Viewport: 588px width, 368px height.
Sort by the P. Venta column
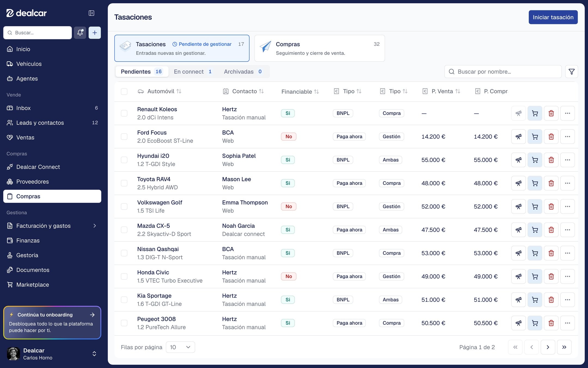pyautogui.click(x=441, y=91)
